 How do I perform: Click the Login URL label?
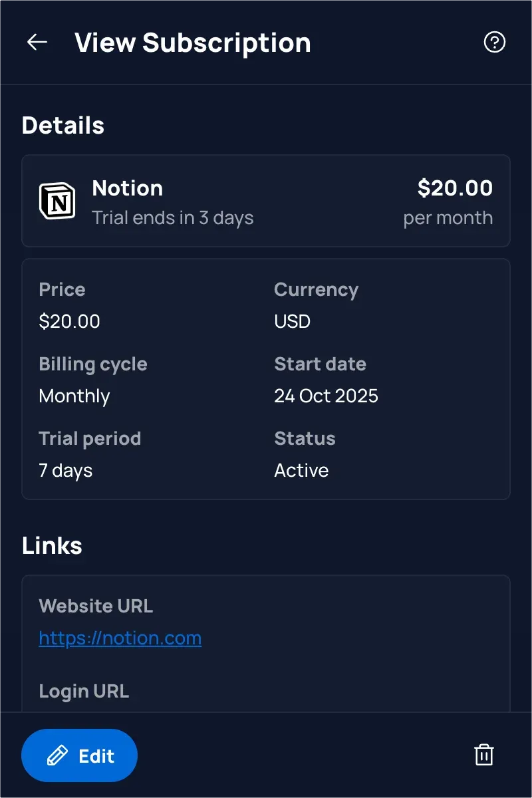(84, 691)
